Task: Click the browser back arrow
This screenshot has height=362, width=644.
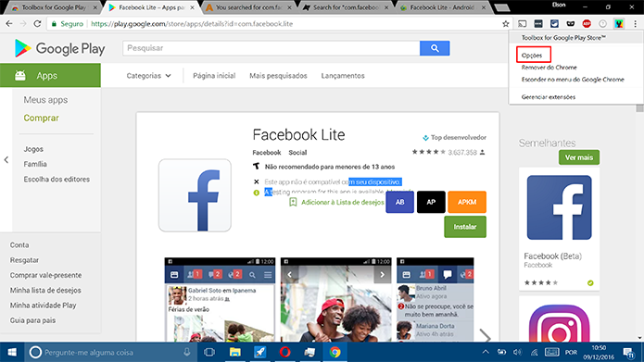Action: coord(9,24)
